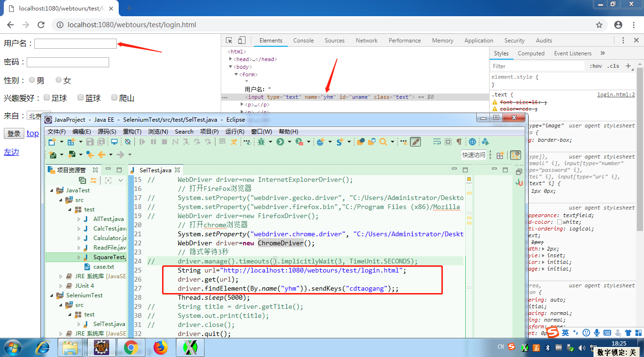Toggle Mark Occurrences highlighter in Eclipse toolbar
Image resolution: width=644 pixels, height=357 pixels.
click(x=415, y=142)
